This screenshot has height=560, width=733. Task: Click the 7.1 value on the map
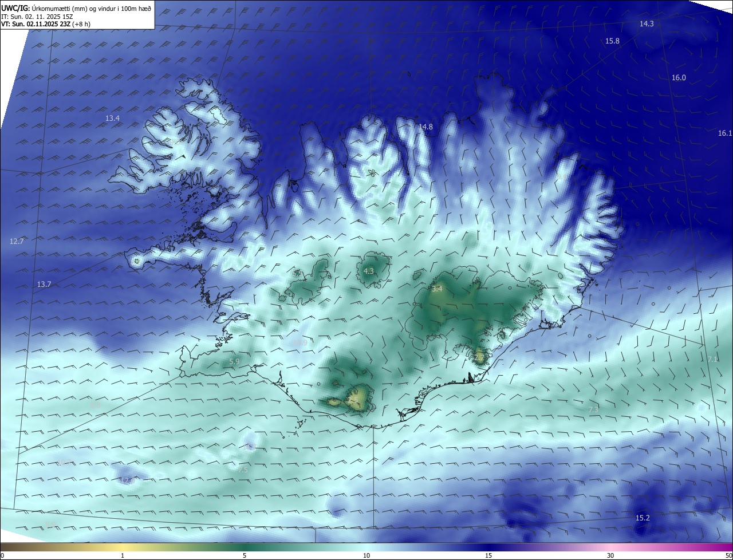[712, 360]
